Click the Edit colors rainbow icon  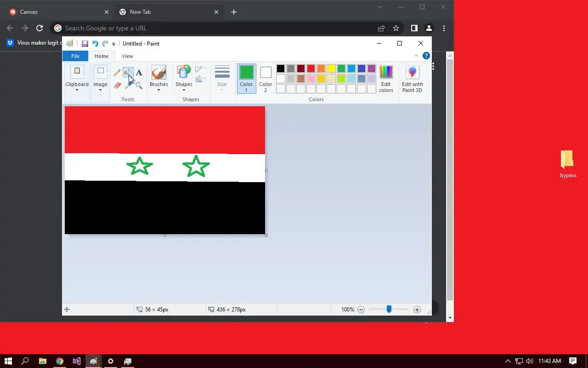pos(386,72)
